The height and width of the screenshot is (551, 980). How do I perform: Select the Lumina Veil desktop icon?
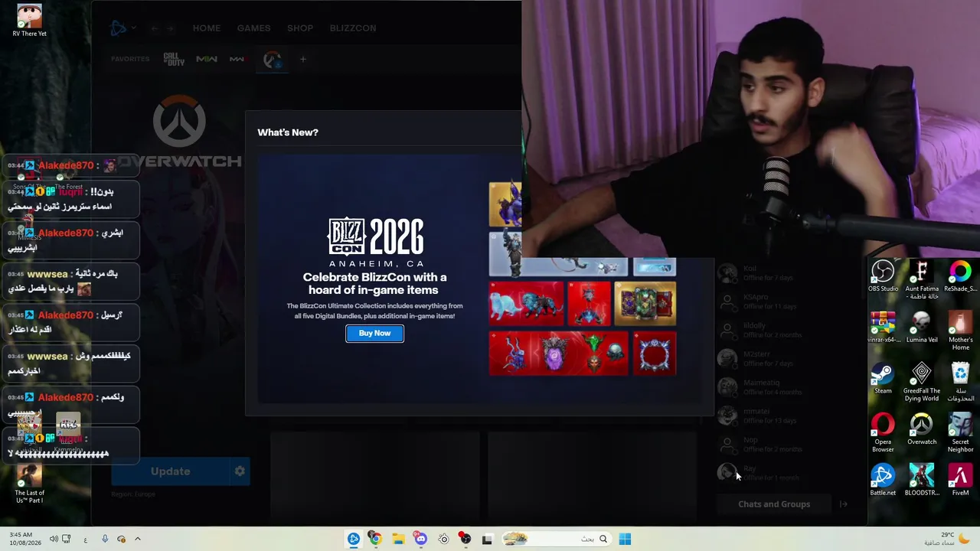tap(922, 328)
